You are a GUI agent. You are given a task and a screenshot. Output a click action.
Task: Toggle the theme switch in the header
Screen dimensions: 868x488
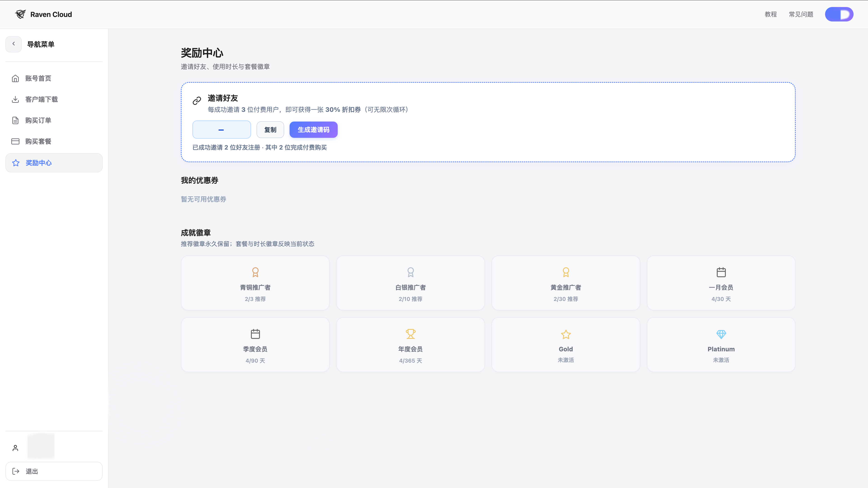(839, 14)
